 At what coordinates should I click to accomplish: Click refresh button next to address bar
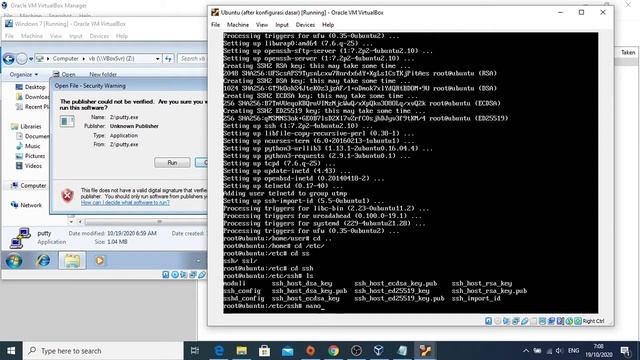[x=168, y=59]
